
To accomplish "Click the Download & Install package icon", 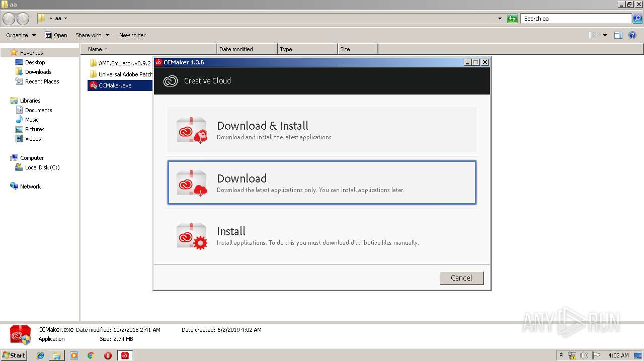I will [x=192, y=130].
